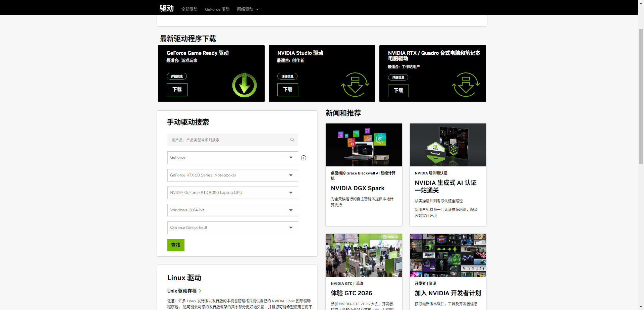Click the RTX / Quadro driver download icon
The width and height of the screenshot is (644, 310).
[x=466, y=85]
